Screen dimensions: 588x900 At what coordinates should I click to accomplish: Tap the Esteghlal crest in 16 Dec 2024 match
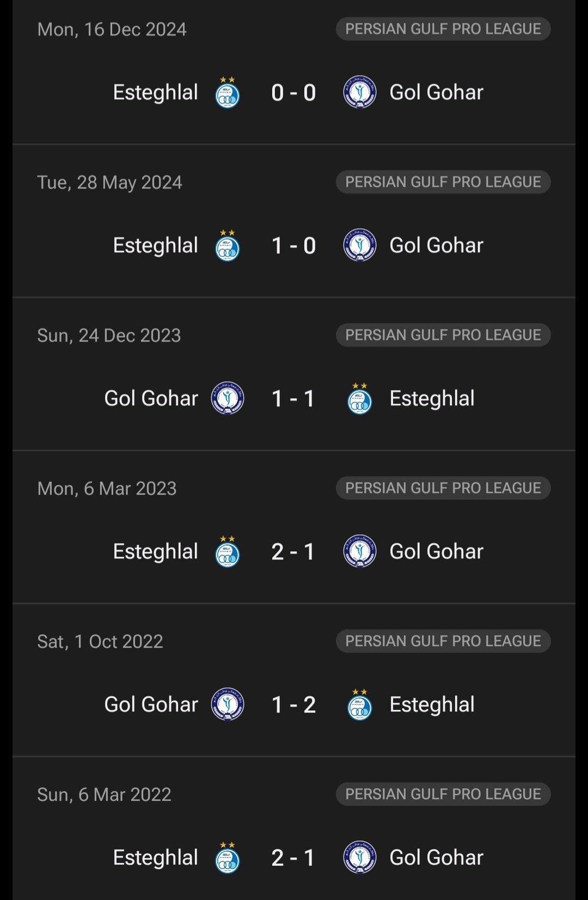coord(228,93)
